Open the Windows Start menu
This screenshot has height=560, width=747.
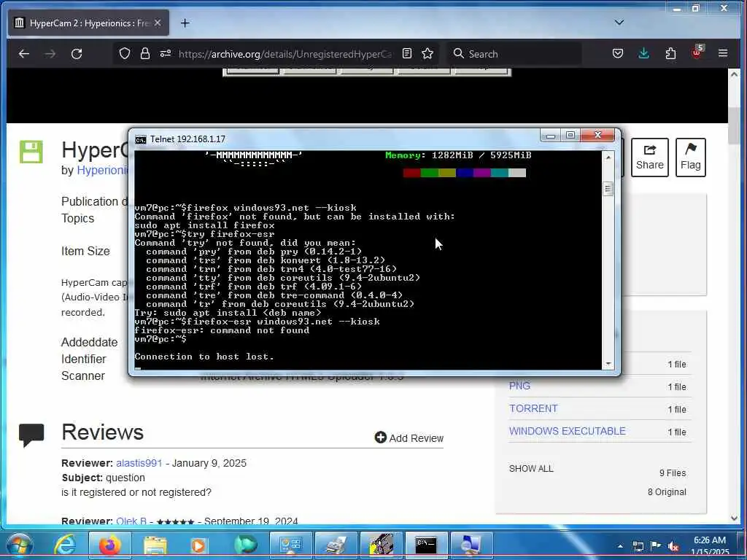pyautogui.click(x=19, y=545)
